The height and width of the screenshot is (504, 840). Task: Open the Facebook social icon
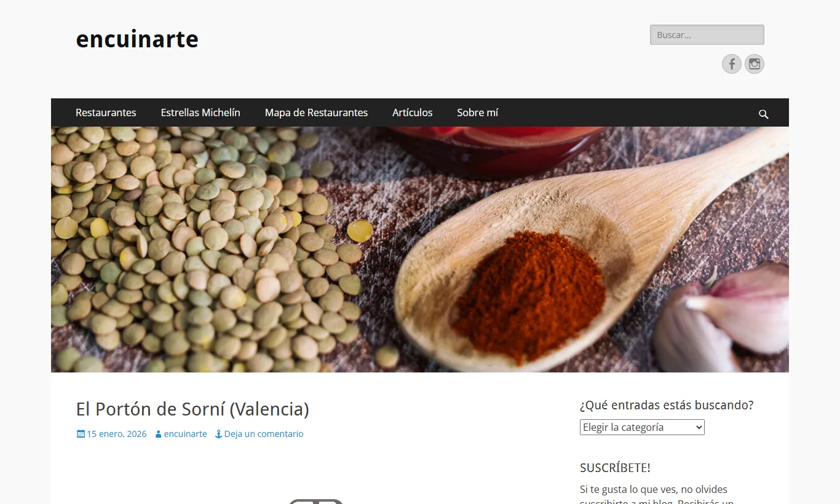[731, 64]
